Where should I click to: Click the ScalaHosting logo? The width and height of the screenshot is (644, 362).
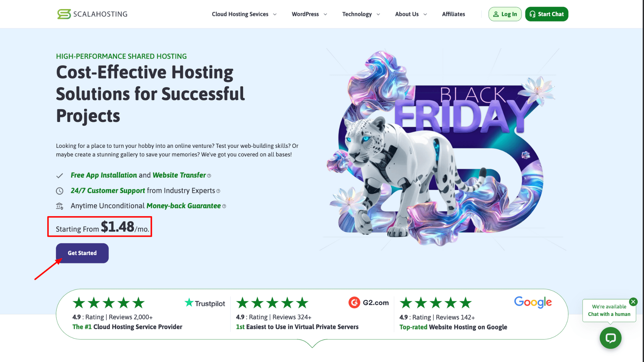tap(92, 14)
